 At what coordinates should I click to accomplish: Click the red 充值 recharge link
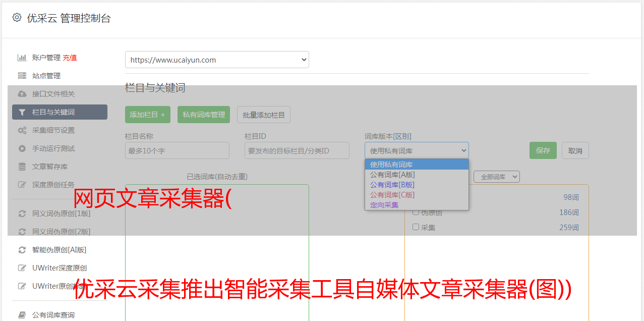pos(70,58)
